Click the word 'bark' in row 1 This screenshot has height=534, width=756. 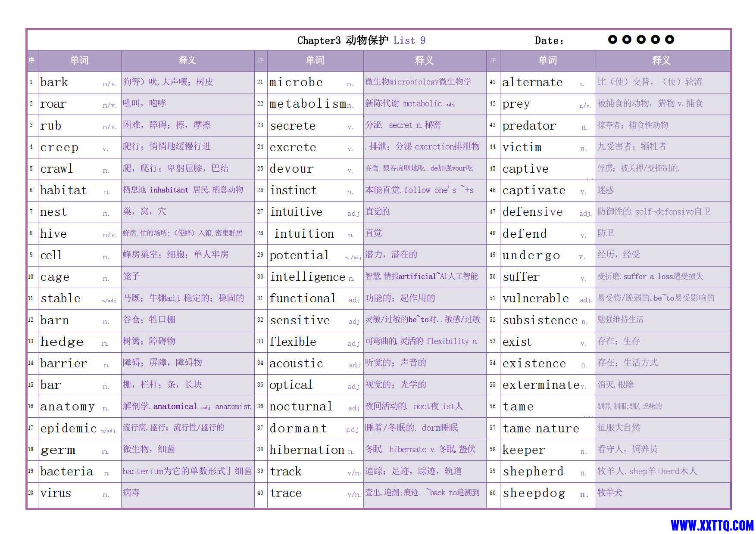point(54,82)
